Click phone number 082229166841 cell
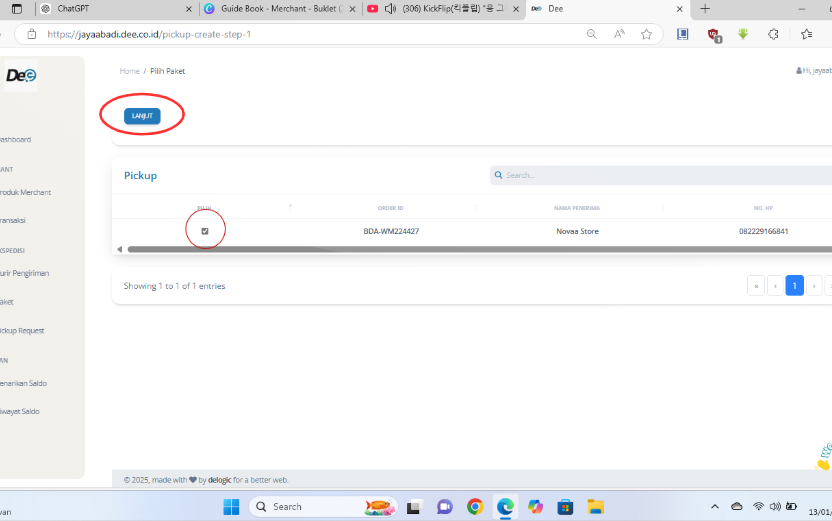 [764, 231]
